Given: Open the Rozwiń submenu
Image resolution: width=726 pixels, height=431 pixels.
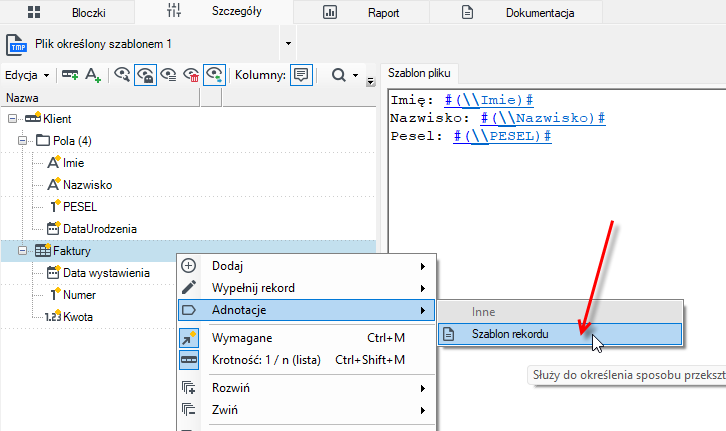Looking at the screenshot, I should (307, 388).
